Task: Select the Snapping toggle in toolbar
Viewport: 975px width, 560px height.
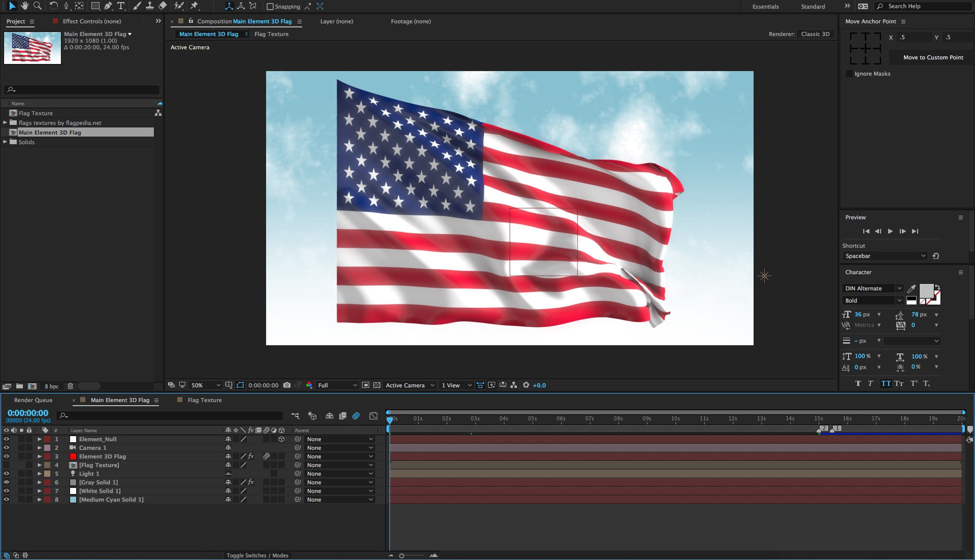Action: click(269, 6)
